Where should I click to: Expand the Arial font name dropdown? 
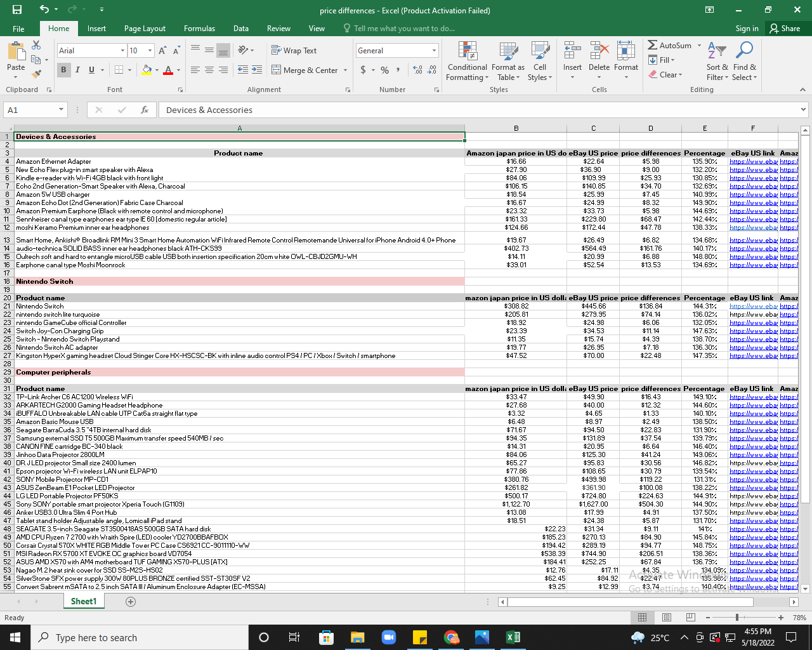click(122, 51)
